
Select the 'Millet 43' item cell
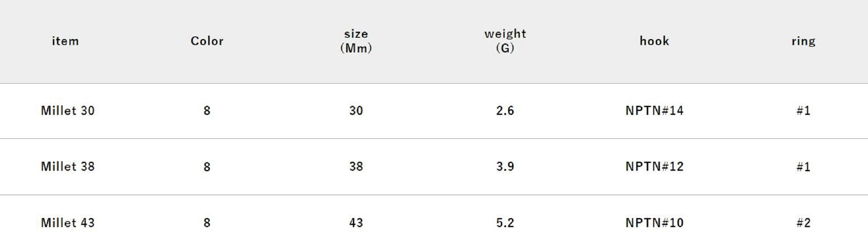[x=68, y=223]
